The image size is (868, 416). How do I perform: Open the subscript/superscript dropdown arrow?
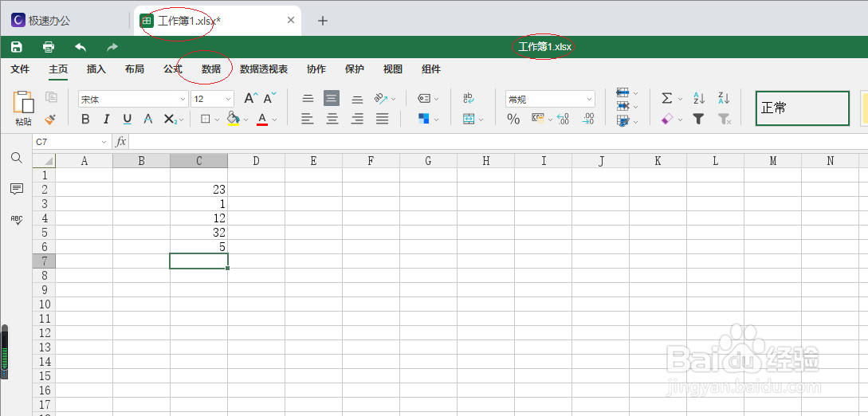pos(182,120)
